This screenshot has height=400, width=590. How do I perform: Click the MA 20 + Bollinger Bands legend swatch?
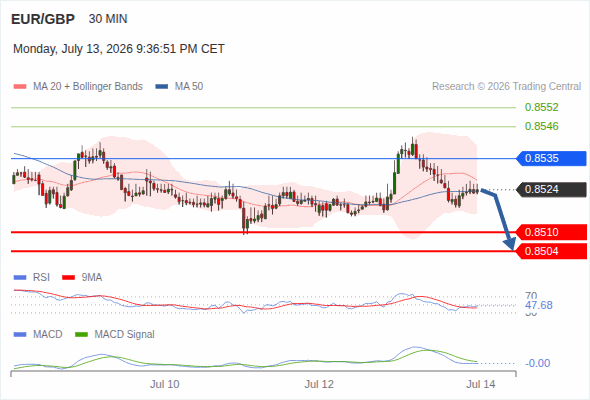pos(20,87)
